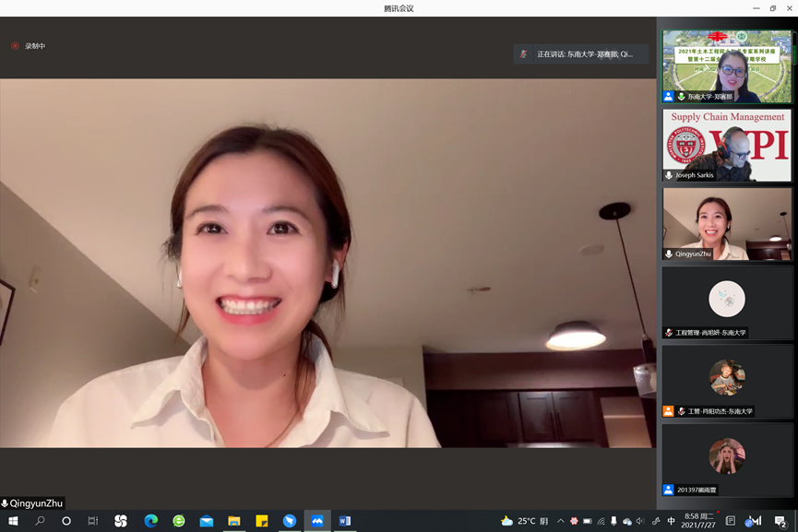
Task: Select QingyunZhu thumbnail in the sidebar
Action: pos(726,224)
